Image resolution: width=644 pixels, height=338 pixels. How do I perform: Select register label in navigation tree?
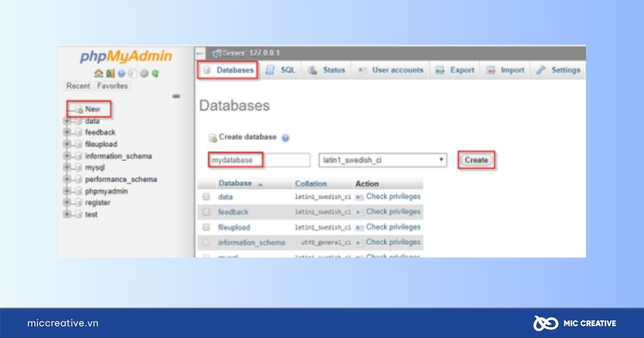coord(98,203)
